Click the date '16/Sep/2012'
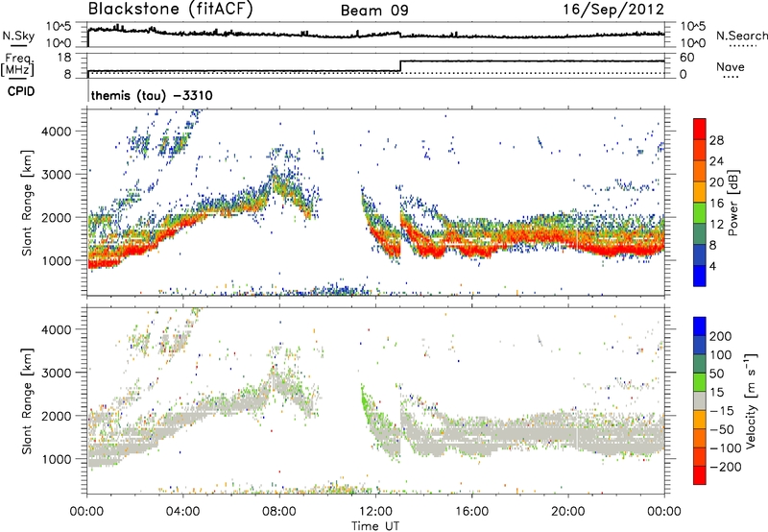Viewport: 768px width, 532px height. tap(613, 10)
